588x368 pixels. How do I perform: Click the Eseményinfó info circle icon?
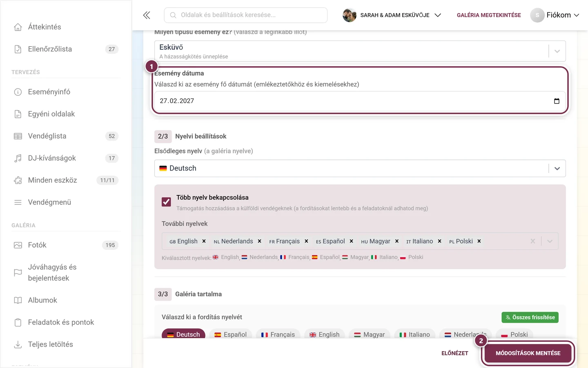(18, 92)
